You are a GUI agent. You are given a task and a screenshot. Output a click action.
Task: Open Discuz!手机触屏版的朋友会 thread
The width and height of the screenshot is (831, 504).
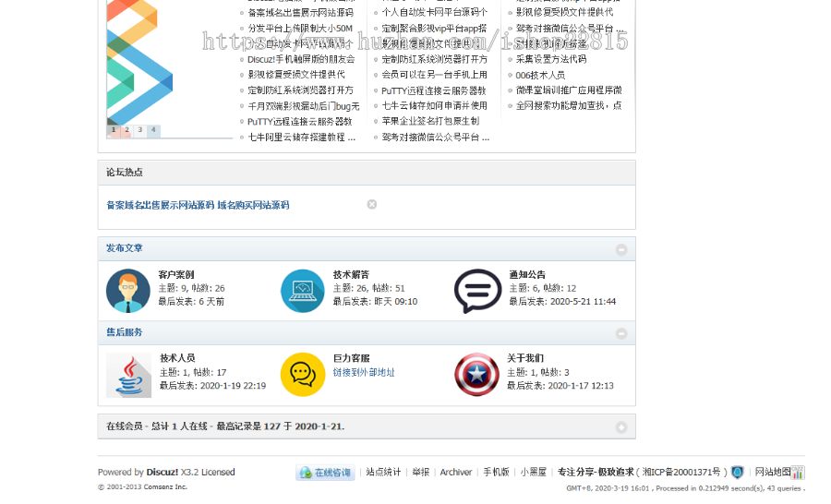[301, 59]
